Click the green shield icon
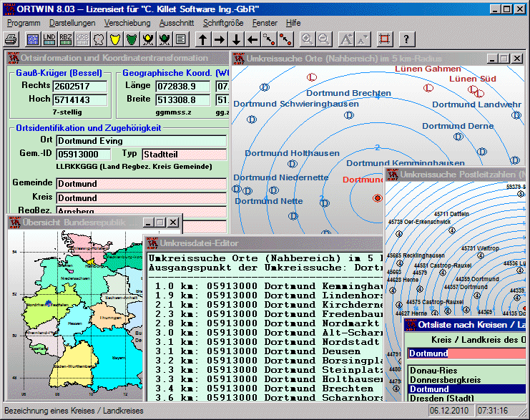Image resolution: width=530 pixels, height=420 pixels. 132,39
